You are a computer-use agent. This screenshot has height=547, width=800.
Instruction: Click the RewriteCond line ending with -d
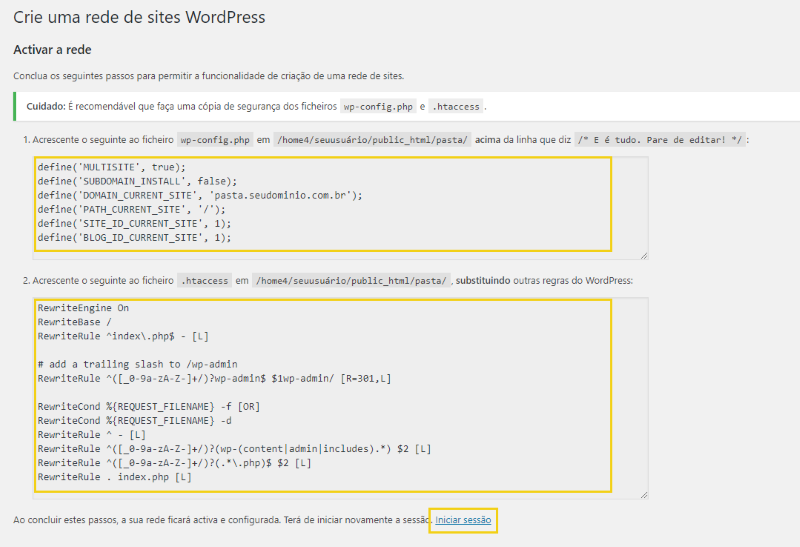[134, 421]
